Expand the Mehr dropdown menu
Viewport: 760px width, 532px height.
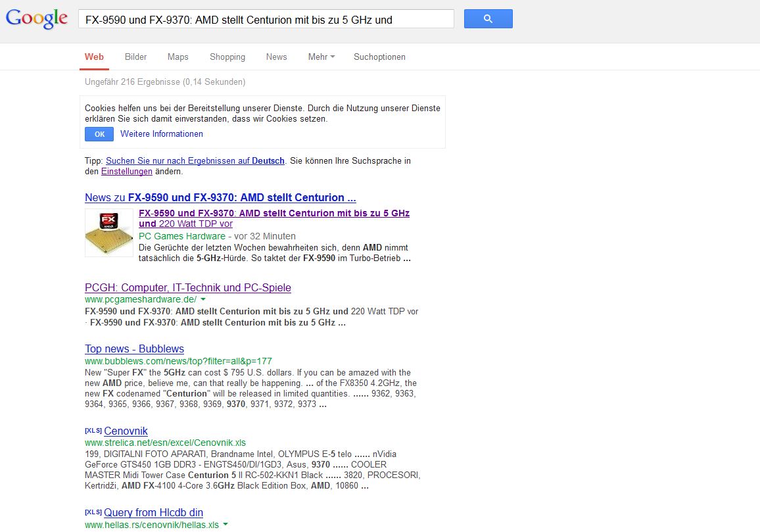[x=321, y=57]
